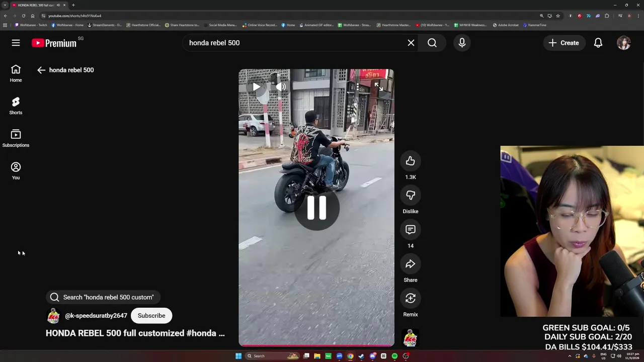
Task: Open the Short's sound source thumbnail
Action: 411,338
